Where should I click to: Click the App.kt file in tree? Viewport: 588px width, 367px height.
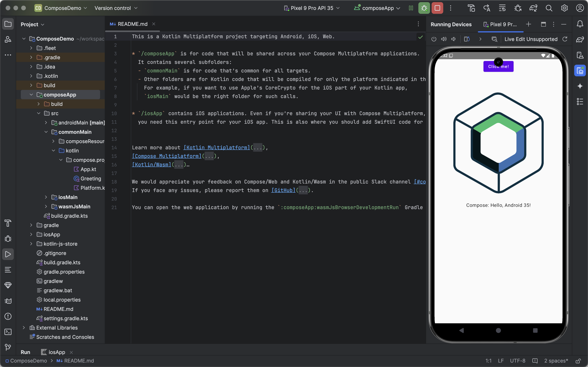pos(88,169)
